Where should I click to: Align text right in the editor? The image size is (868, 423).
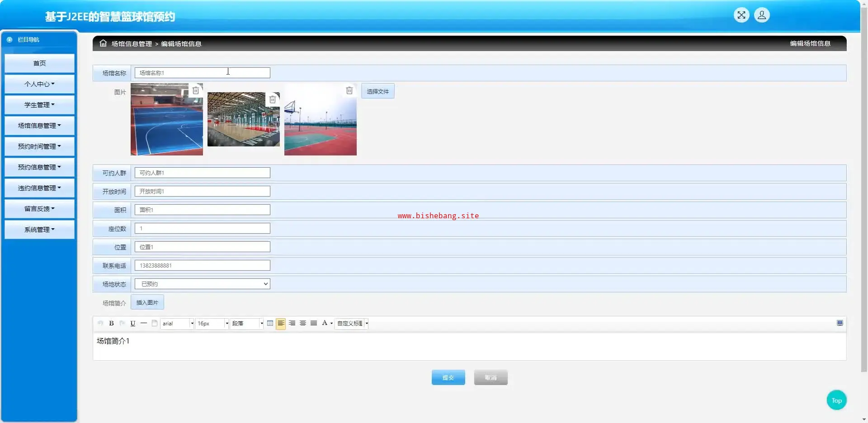(292, 323)
